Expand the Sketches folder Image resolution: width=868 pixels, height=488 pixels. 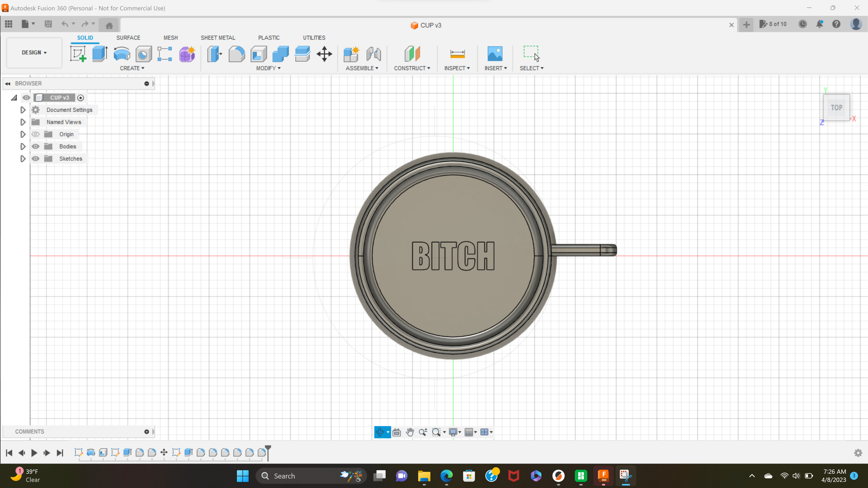23,159
